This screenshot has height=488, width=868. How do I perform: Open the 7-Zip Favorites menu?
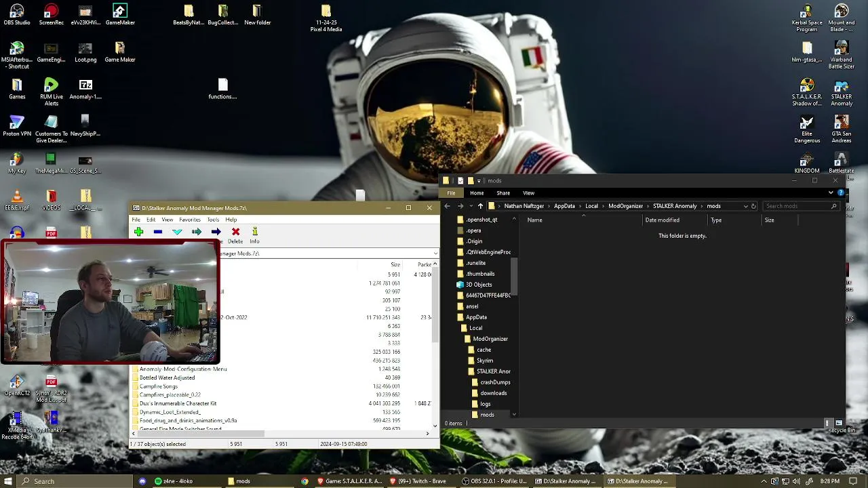point(190,220)
